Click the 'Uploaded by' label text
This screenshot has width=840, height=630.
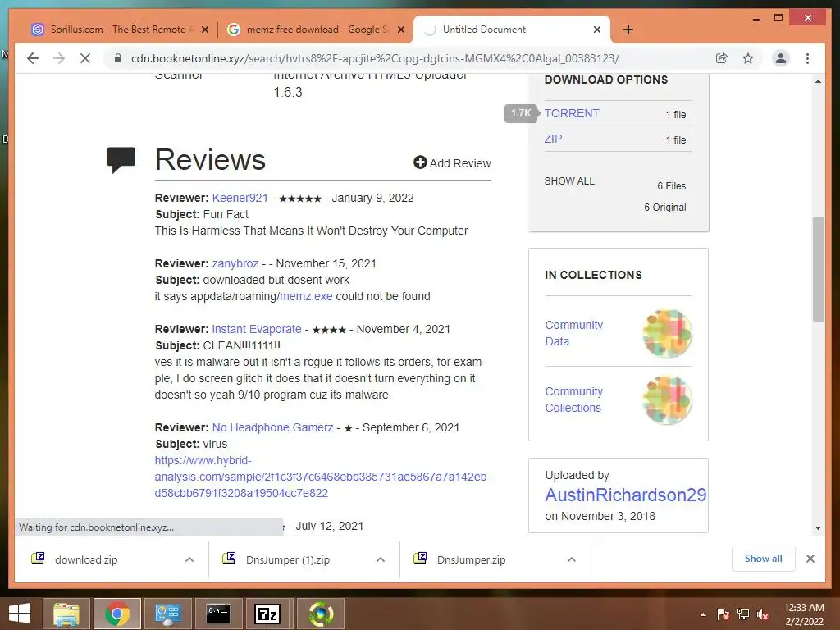tap(577, 475)
